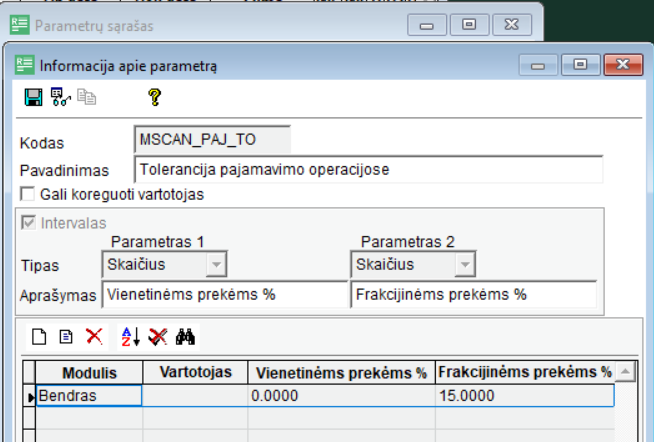The width and height of the screenshot is (654, 442).
Task: Search using the binoculars icon
Action: tap(185, 337)
